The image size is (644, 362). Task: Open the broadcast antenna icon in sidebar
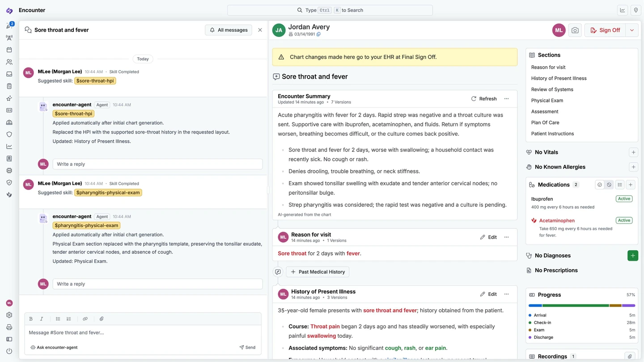[x=9, y=38]
